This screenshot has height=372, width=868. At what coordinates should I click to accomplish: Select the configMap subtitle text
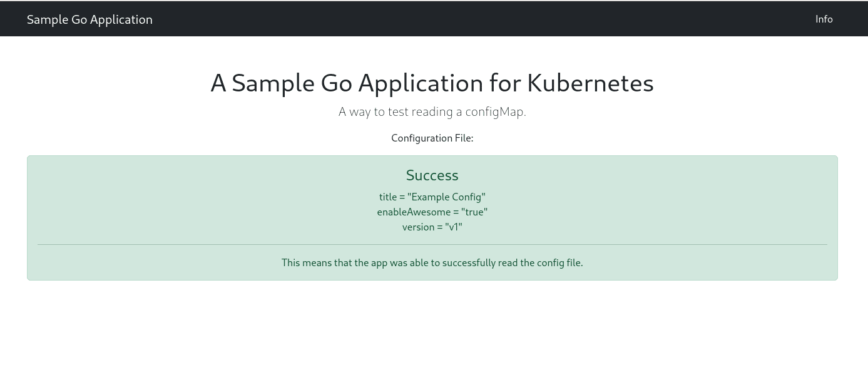click(432, 112)
